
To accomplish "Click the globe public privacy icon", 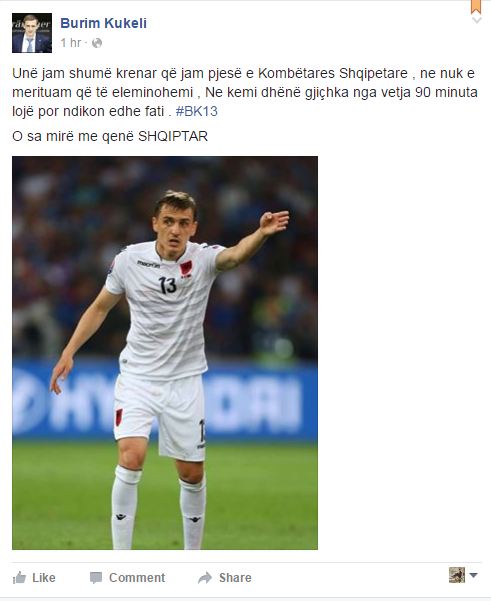I will coord(97,43).
